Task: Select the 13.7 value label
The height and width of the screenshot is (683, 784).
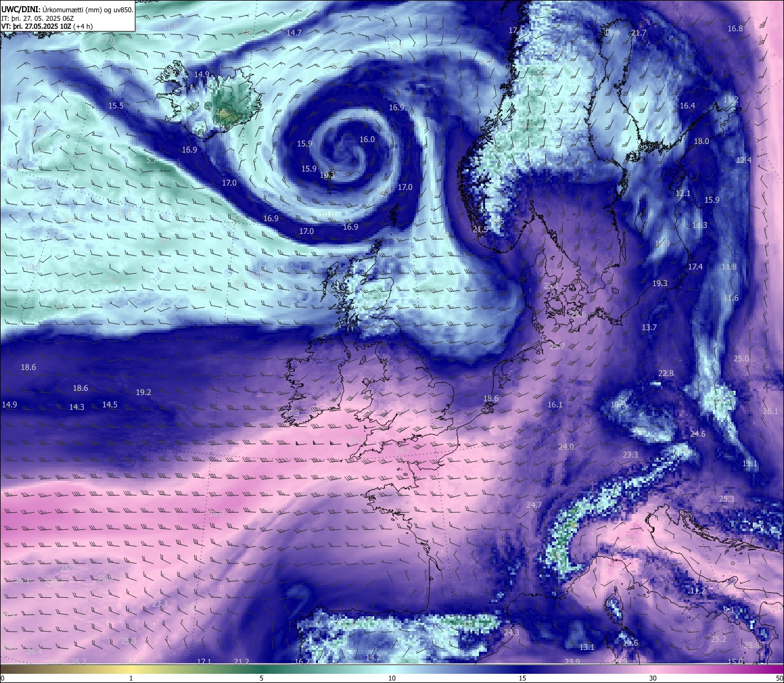Action: click(x=649, y=328)
